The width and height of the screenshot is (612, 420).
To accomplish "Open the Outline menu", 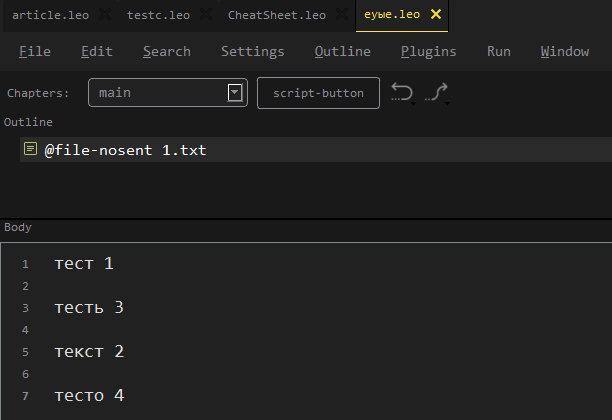I will tap(342, 51).
